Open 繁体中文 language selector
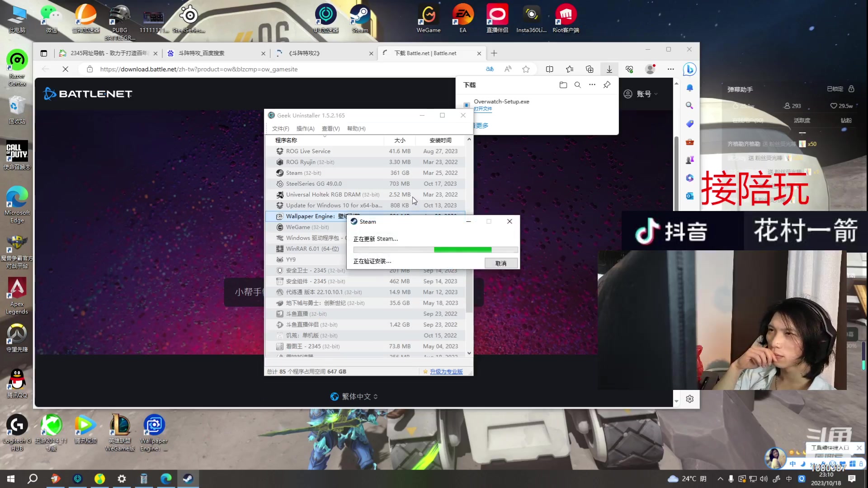Image resolution: width=868 pixels, height=488 pixels. click(354, 397)
